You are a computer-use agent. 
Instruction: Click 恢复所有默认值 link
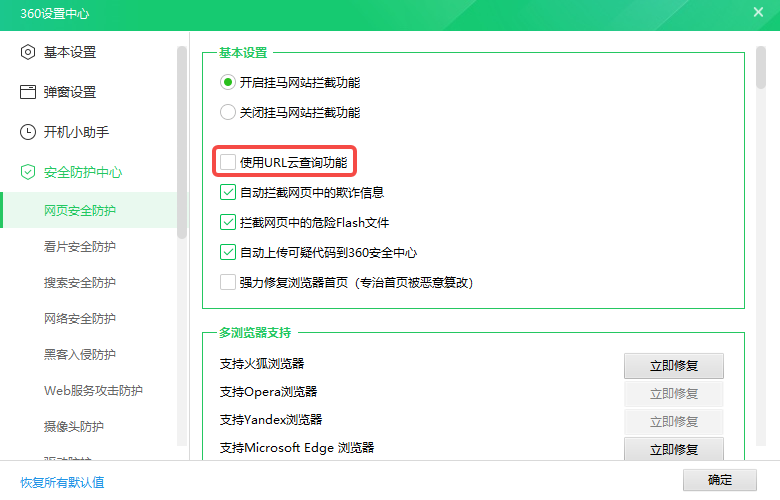(x=62, y=482)
